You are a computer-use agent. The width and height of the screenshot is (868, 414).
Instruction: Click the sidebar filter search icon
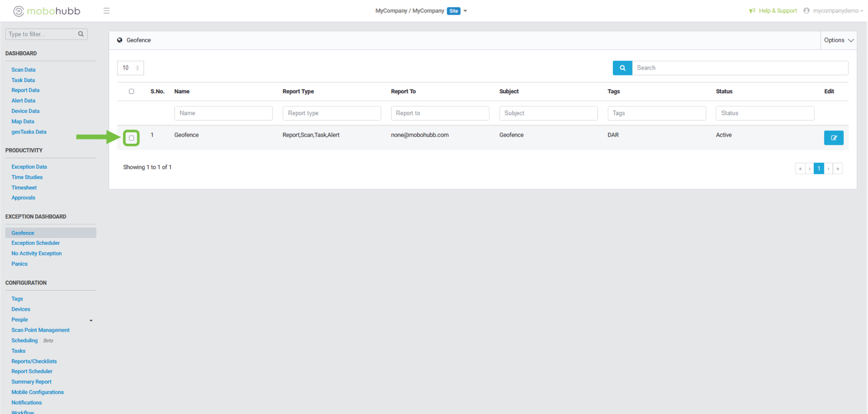coord(81,34)
